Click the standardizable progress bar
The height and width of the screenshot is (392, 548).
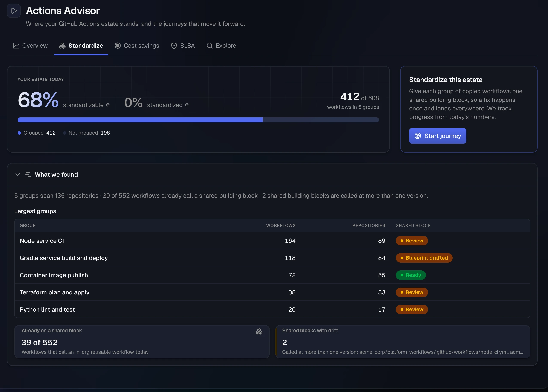pos(198,120)
